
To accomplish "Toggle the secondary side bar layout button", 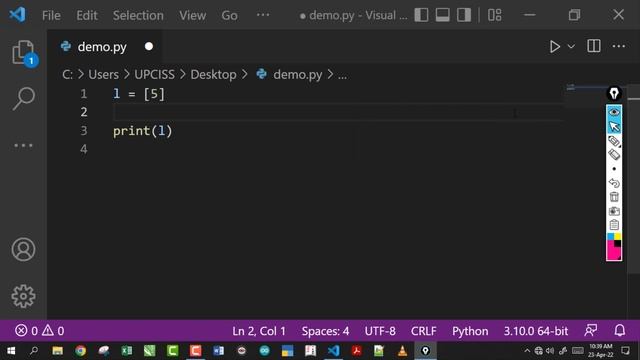I will tap(464, 15).
